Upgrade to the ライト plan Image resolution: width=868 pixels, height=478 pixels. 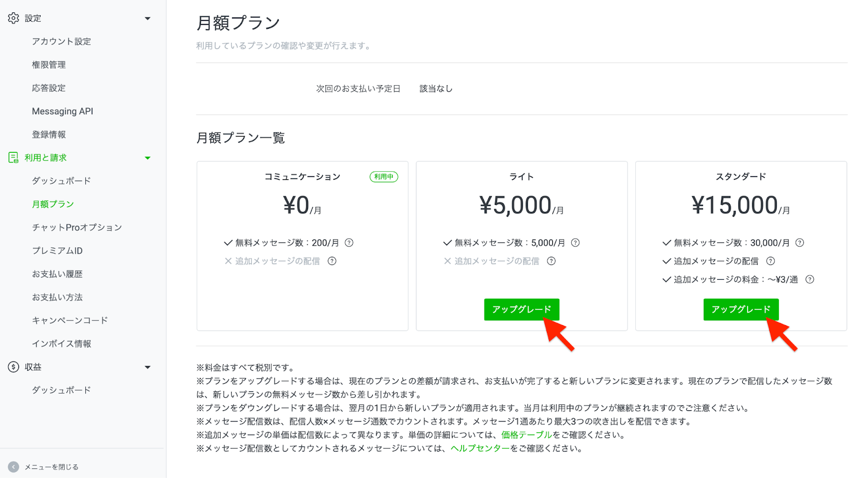coord(521,309)
